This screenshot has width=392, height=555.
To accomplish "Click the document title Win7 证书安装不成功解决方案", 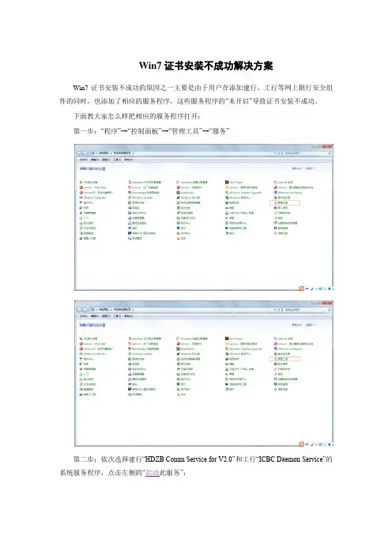I will 206,66.
